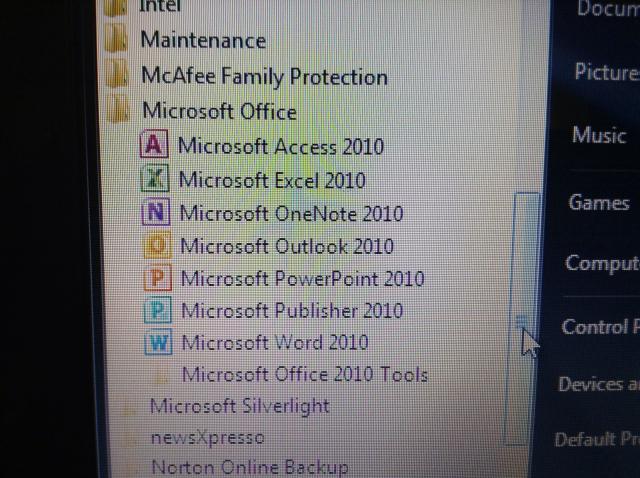640x478 pixels.
Task: Open the Pictures library link
Action: (607, 72)
